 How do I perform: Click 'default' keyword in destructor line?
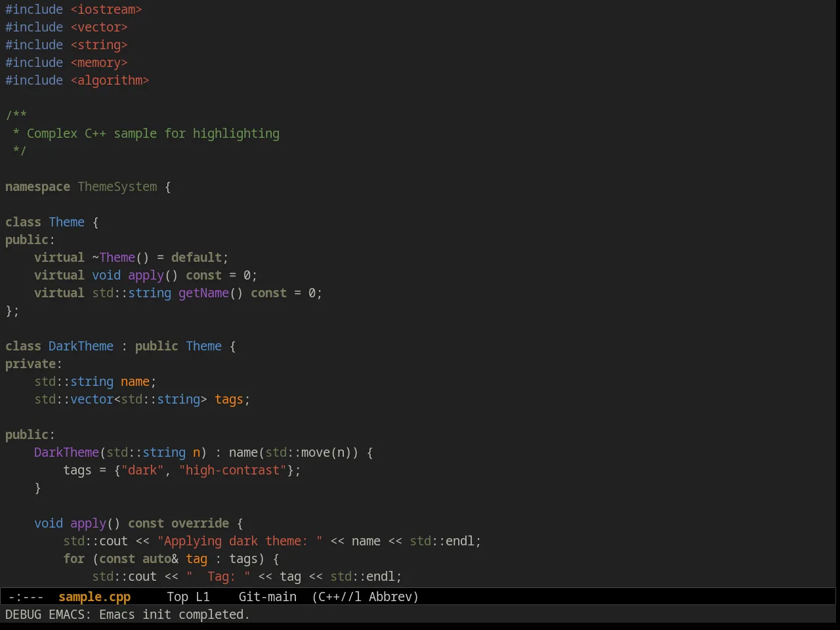(x=196, y=257)
